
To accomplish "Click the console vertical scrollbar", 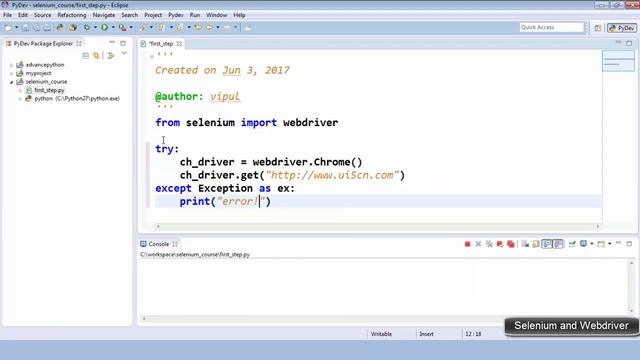I will click(631, 287).
